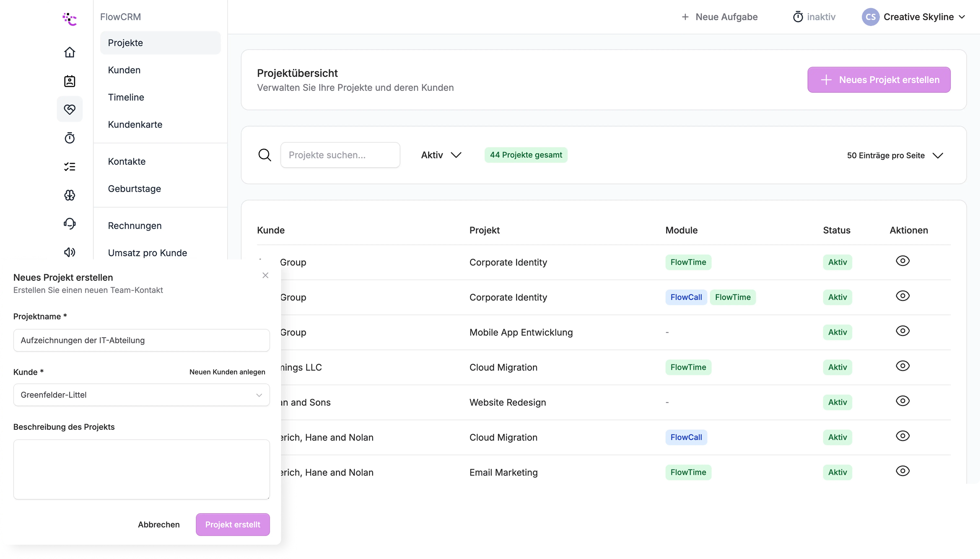980x559 pixels.
Task: Select the home icon in the sidebar
Action: (70, 52)
